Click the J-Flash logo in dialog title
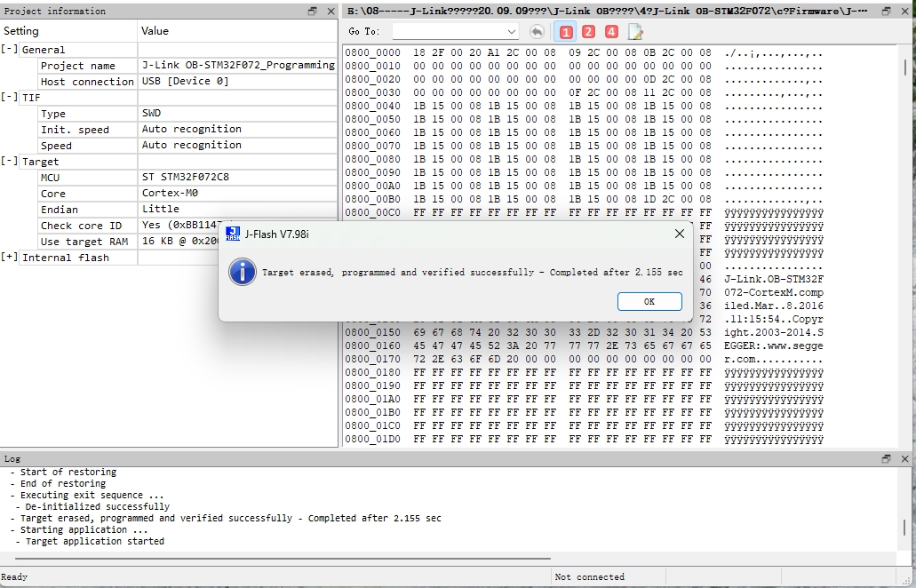Screen dimensions: 916x588 click(233, 234)
